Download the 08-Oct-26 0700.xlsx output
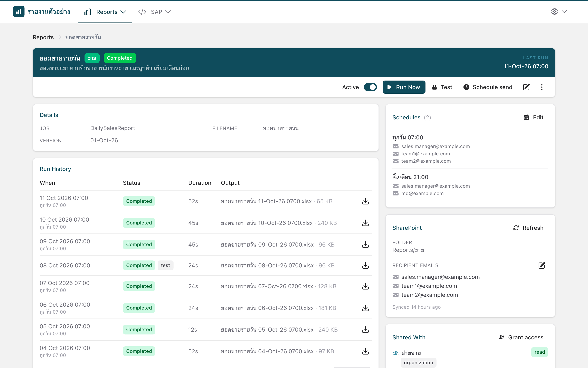 coord(365,265)
